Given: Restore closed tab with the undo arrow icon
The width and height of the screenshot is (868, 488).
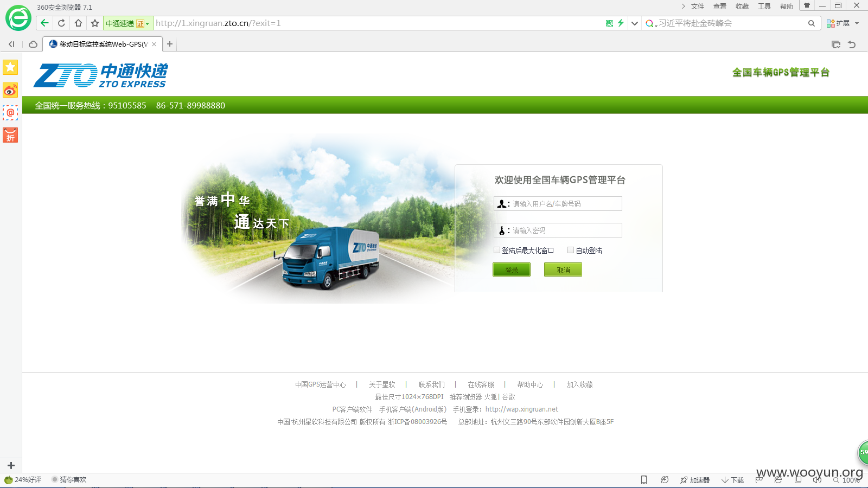Looking at the screenshot, I should 852,44.
